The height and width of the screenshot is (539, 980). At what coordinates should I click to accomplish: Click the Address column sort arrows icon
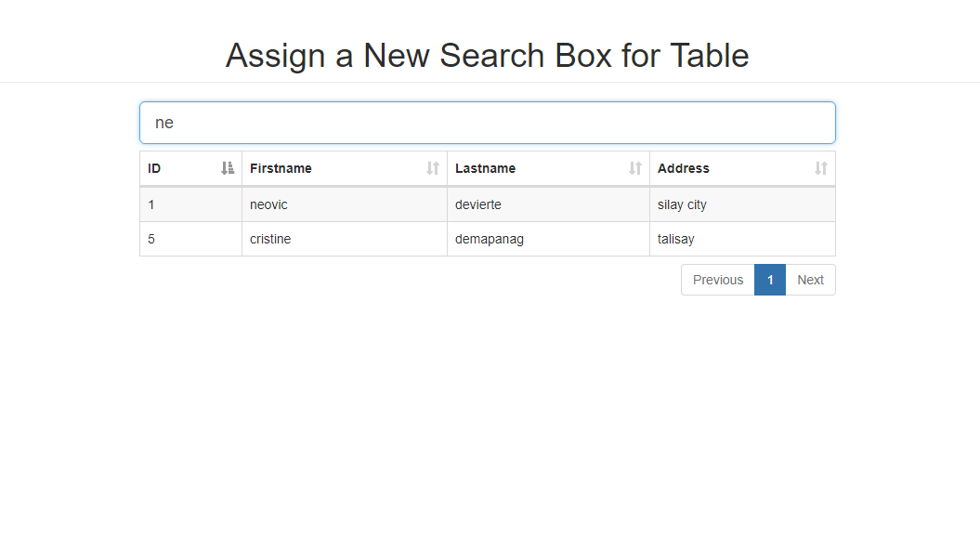pos(820,168)
